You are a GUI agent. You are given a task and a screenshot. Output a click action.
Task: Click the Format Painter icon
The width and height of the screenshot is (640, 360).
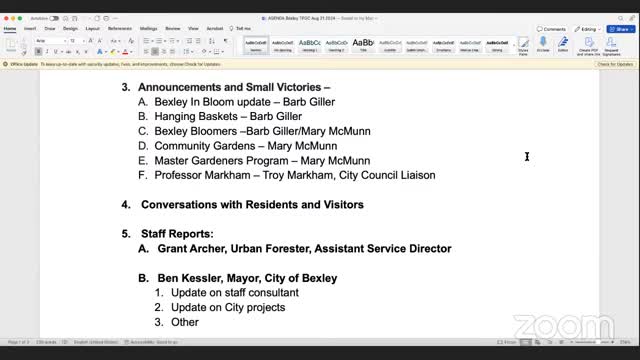click(x=24, y=52)
